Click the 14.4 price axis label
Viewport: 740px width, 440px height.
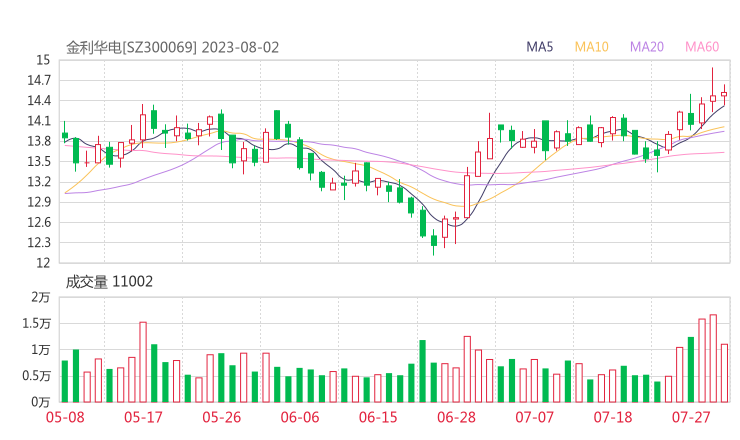(39, 101)
